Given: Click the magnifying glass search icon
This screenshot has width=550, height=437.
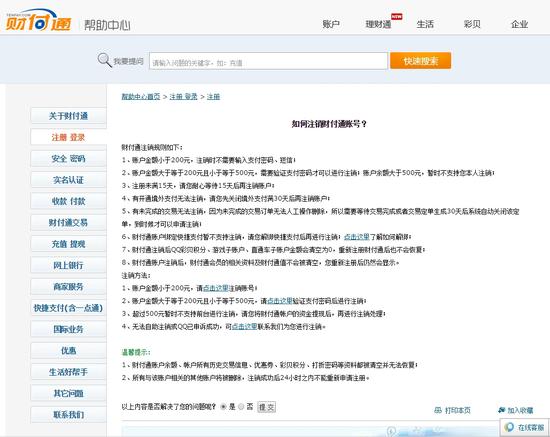Looking at the screenshot, I should tap(104, 60).
